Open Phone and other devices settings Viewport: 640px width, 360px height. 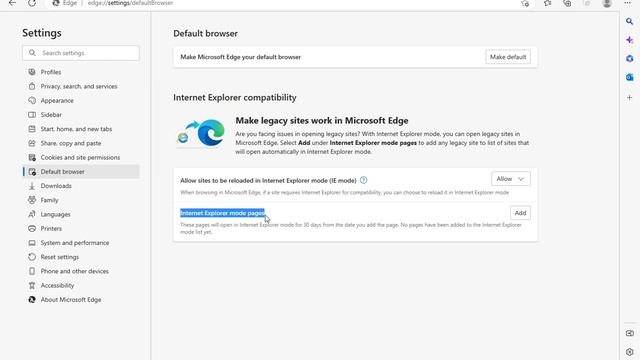click(74, 271)
